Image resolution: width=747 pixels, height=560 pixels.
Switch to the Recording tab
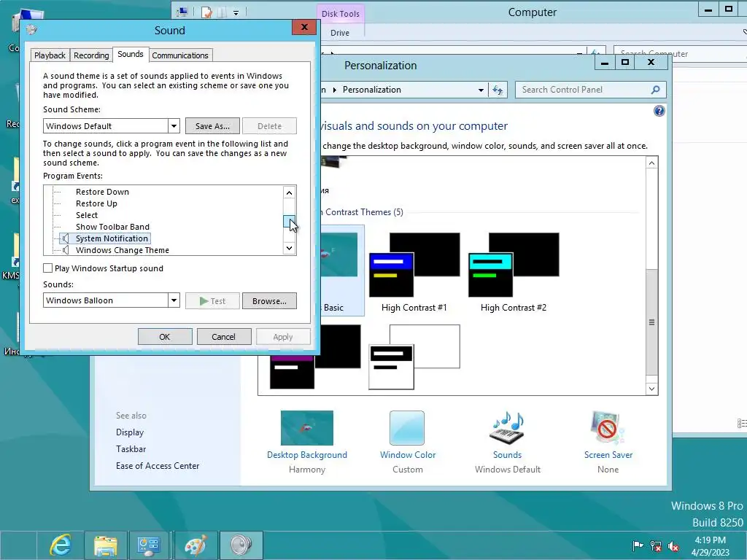91,55
